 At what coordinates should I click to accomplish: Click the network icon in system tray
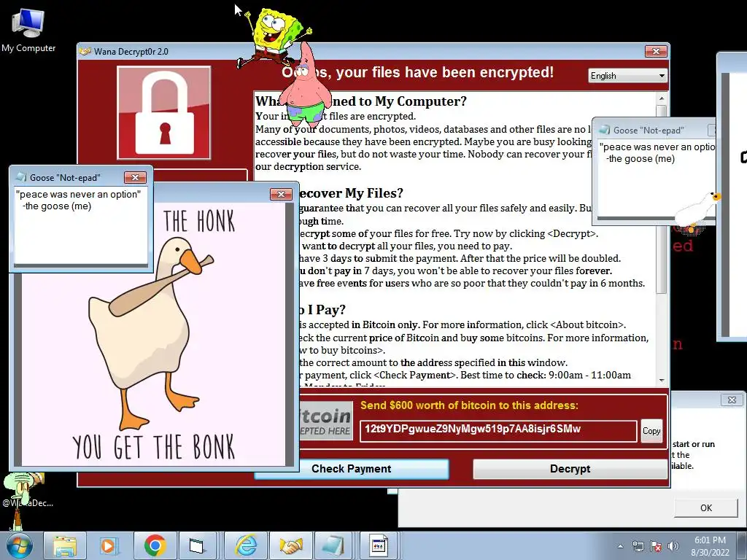[638, 546]
